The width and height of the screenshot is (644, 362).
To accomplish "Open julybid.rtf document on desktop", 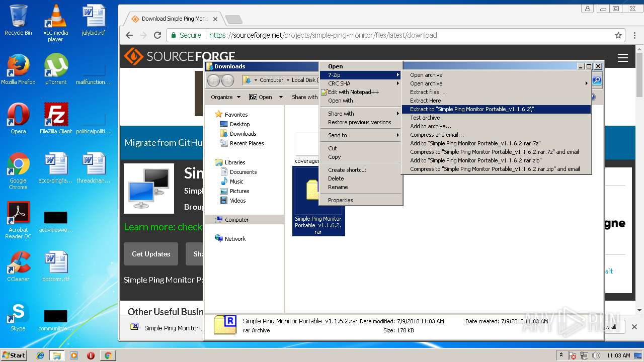I will tap(94, 20).
